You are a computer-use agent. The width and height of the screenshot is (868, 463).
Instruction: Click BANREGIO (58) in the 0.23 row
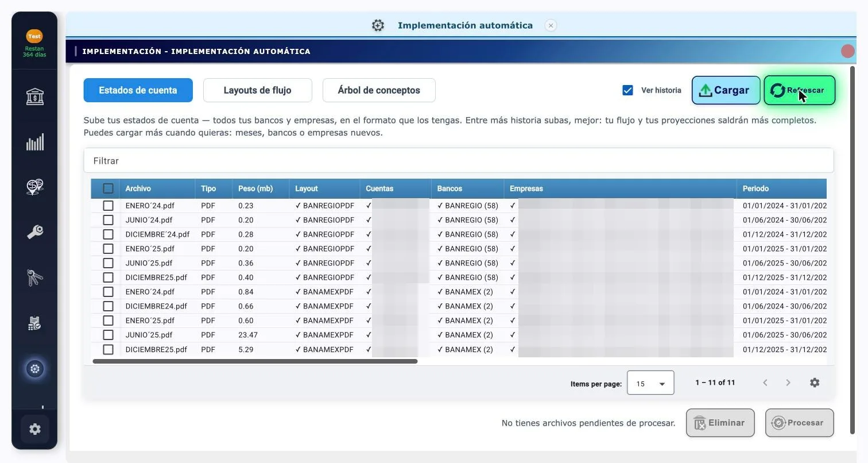467,206
